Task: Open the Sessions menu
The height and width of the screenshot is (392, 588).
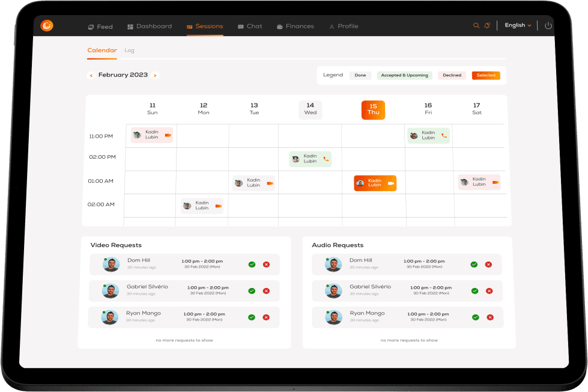Action: click(205, 26)
